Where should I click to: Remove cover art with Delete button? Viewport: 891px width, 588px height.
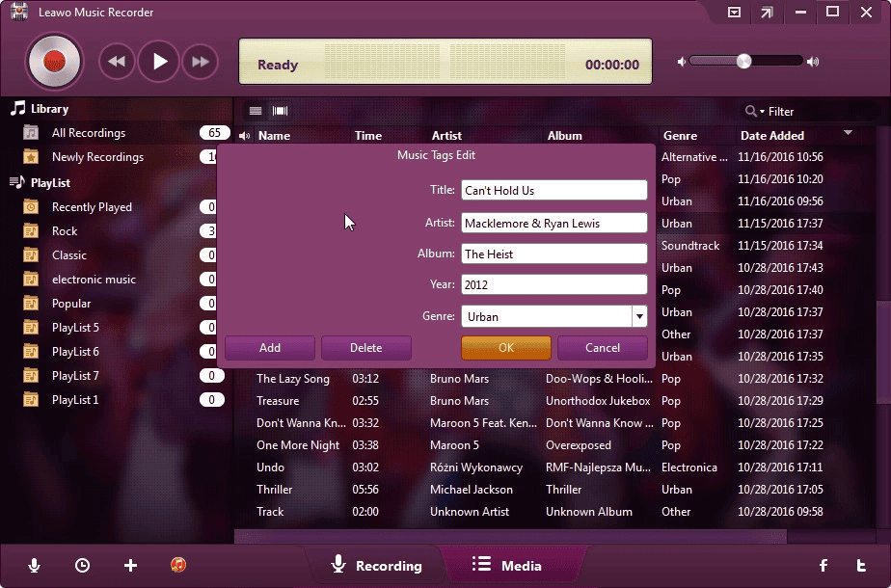[x=366, y=348]
